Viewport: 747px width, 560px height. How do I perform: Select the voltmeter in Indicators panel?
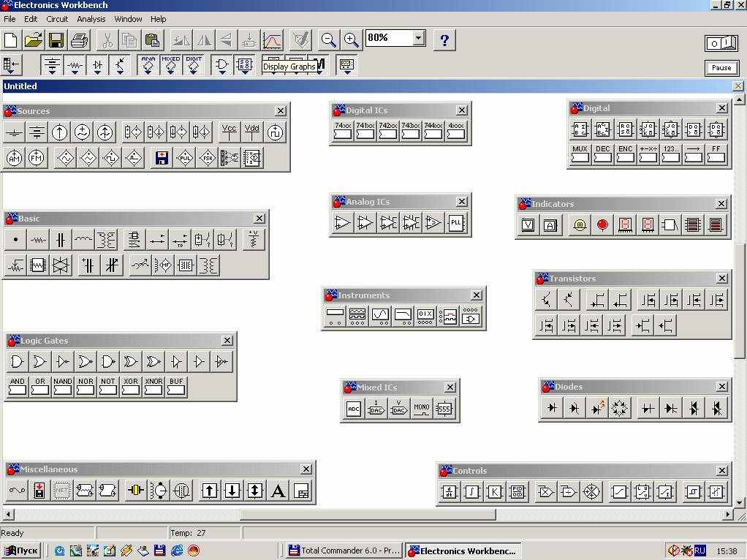pos(528,224)
